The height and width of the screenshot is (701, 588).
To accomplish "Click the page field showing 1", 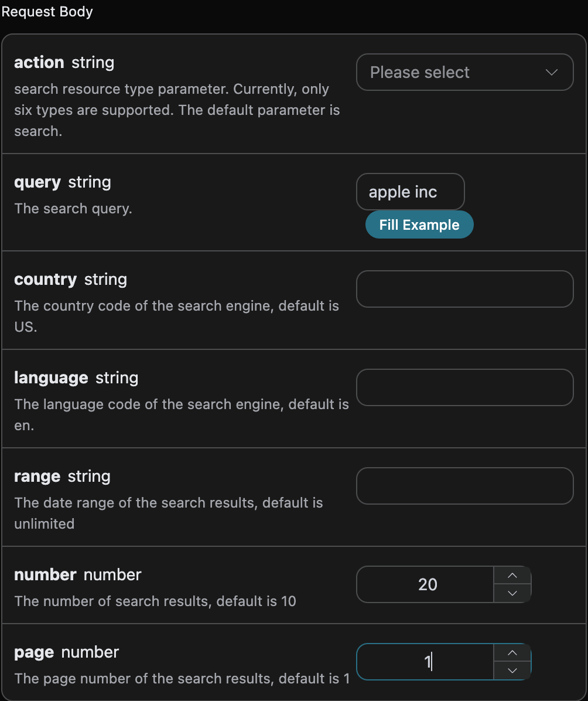I will [x=425, y=662].
